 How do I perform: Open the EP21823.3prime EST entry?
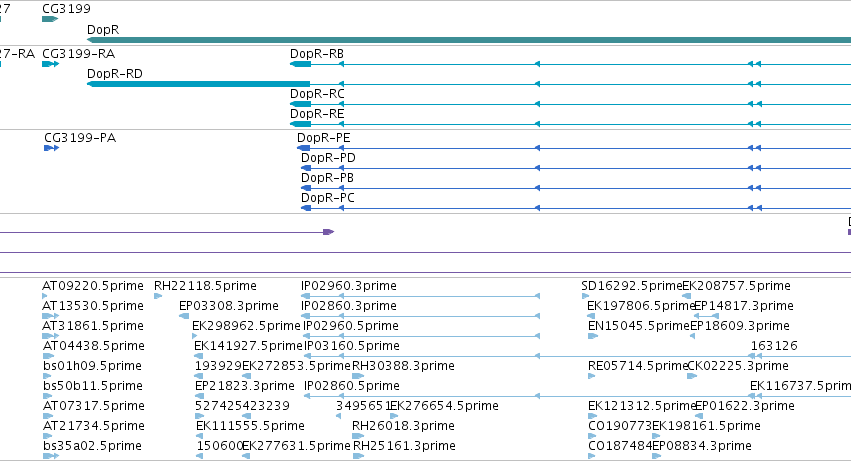(x=245, y=386)
